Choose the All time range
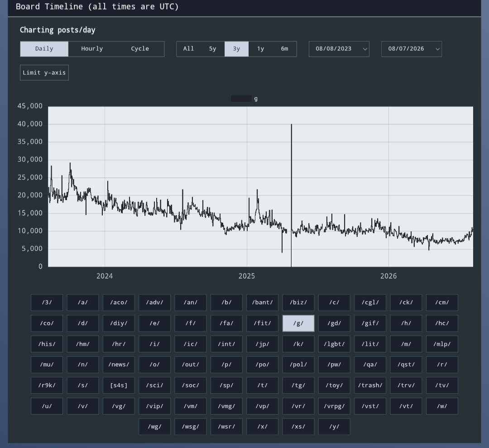The height and width of the screenshot is (448, 489). 188,49
